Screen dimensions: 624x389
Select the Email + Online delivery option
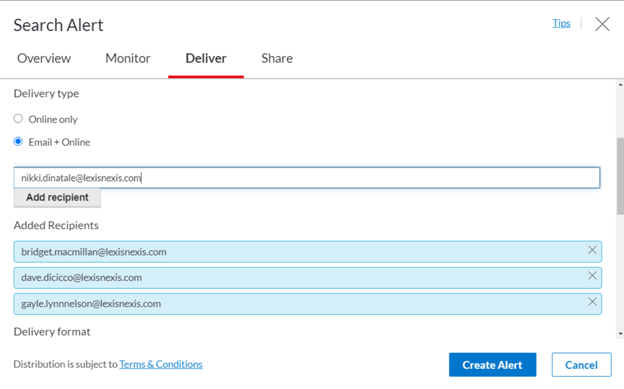coord(18,141)
